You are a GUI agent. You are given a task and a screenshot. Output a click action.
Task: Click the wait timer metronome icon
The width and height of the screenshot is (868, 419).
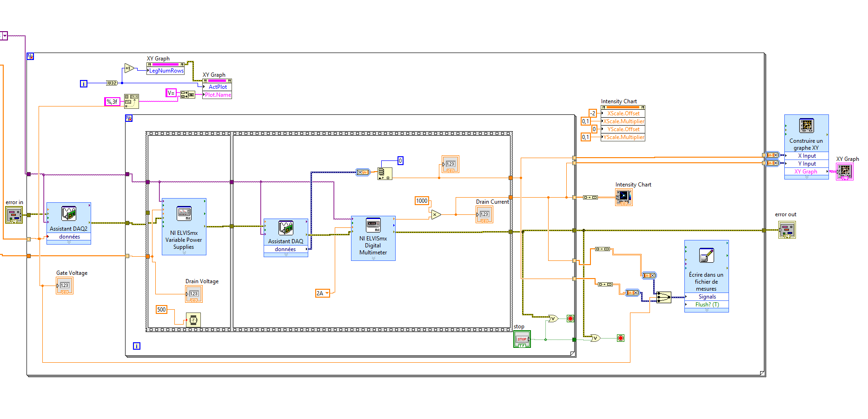tap(193, 320)
